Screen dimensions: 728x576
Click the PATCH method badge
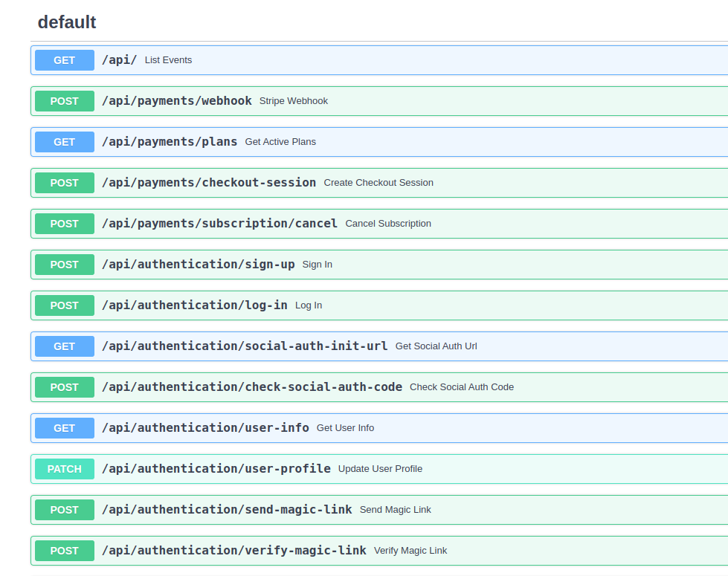point(65,469)
